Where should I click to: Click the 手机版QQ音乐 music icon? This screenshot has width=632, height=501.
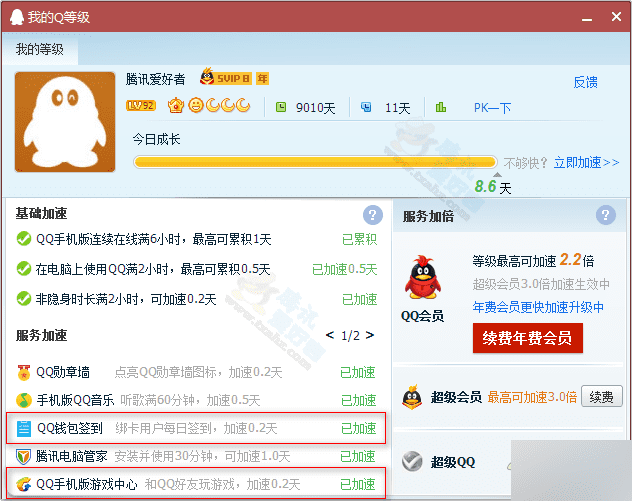pyautogui.click(x=24, y=400)
